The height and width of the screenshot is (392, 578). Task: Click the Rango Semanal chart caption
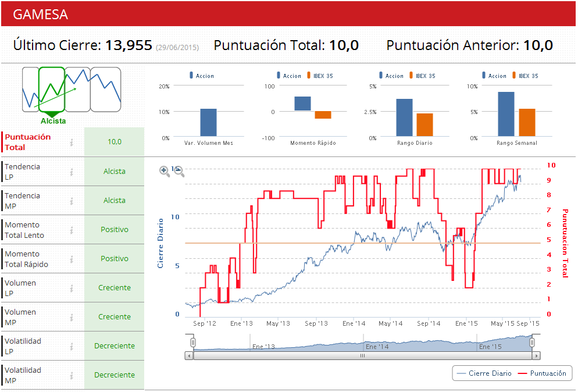517,143
